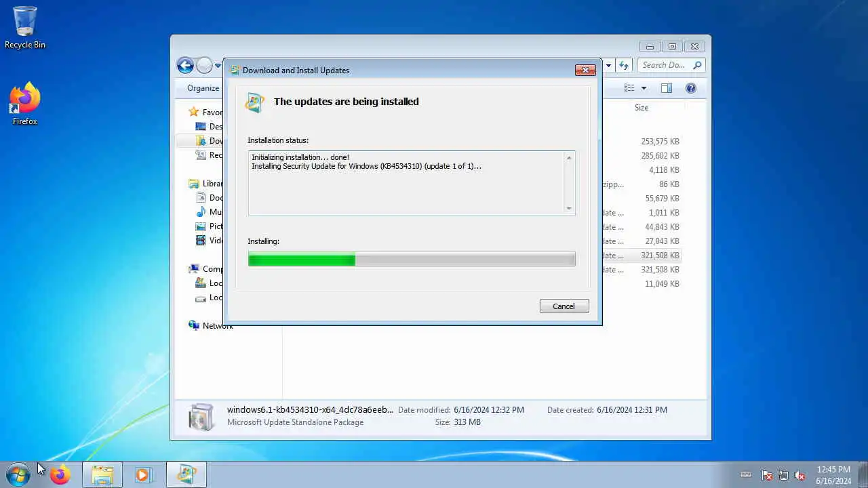The height and width of the screenshot is (488, 868).
Task: Select Computer in the navigation pane
Action: click(205, 269)
